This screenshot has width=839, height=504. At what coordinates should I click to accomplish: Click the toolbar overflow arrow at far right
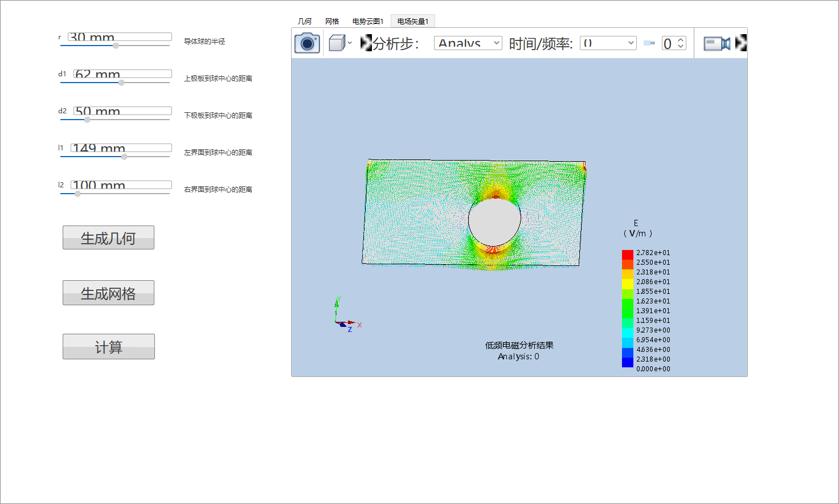[x=741, y=43]
